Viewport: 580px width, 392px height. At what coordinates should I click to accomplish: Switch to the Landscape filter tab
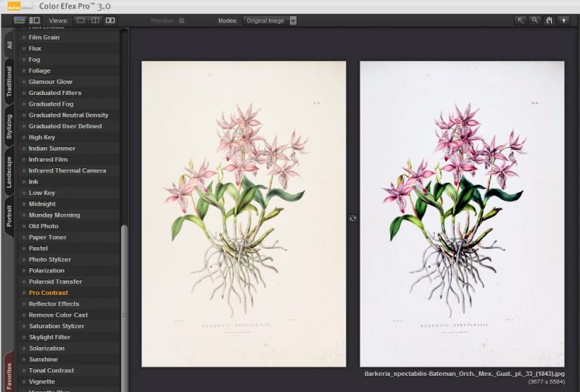pyautogui.click(x=9, y=172)
